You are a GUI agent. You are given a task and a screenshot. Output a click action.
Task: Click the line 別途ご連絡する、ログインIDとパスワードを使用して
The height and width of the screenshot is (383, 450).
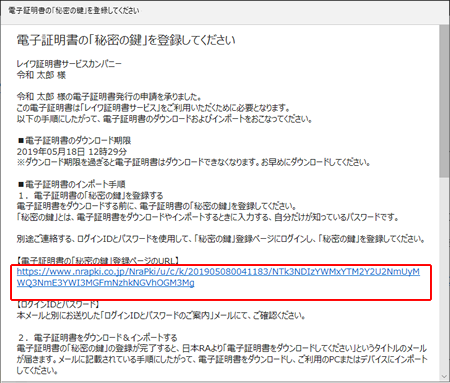(221, 239)
